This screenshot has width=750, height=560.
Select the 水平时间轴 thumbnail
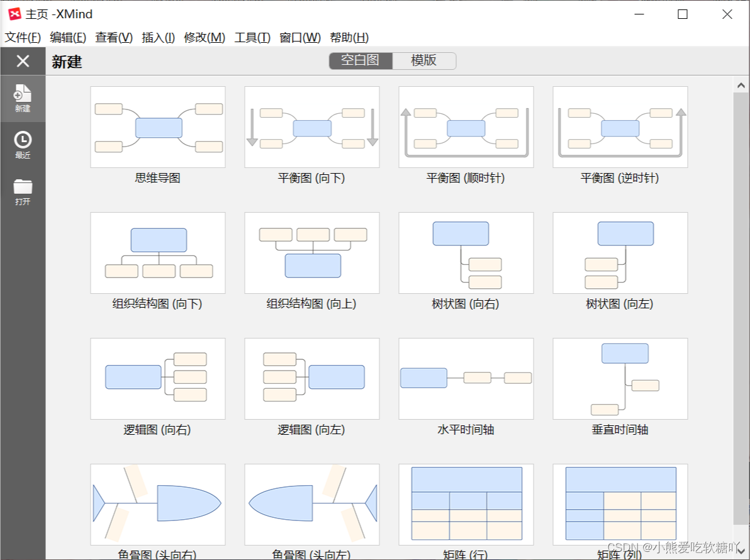click(x=466, y=379)
